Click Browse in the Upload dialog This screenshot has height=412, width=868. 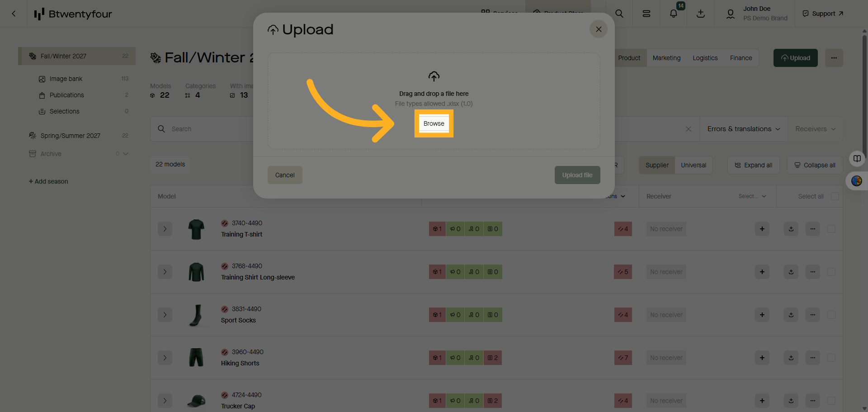tap(434, 123)
